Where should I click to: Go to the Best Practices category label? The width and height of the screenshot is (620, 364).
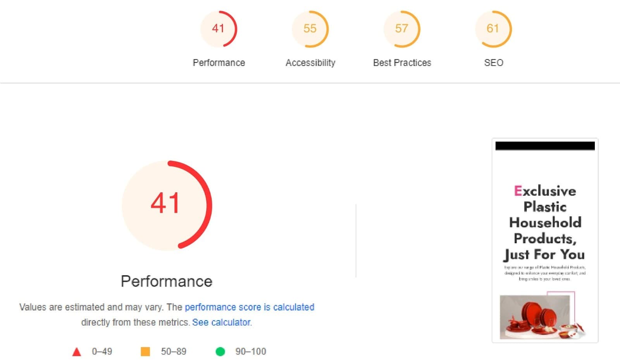[402, 63]
